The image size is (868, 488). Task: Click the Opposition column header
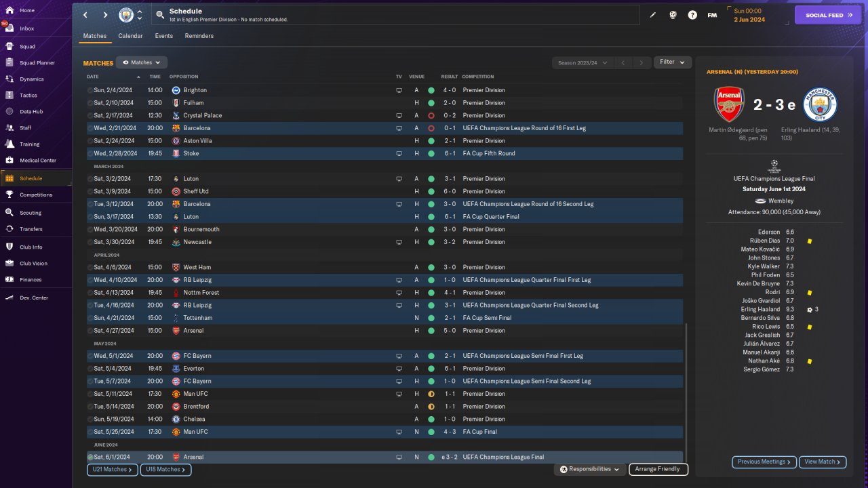184,77
